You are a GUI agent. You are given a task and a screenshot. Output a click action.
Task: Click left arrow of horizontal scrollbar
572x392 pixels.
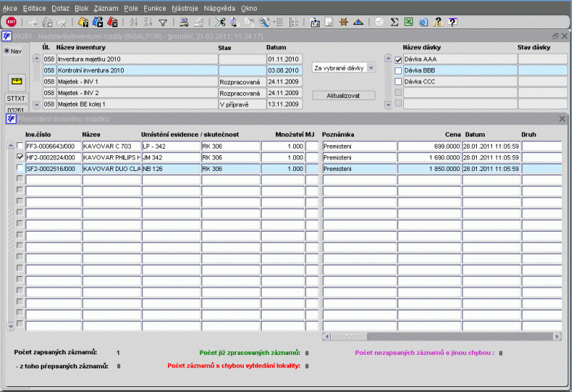point(327,336)
